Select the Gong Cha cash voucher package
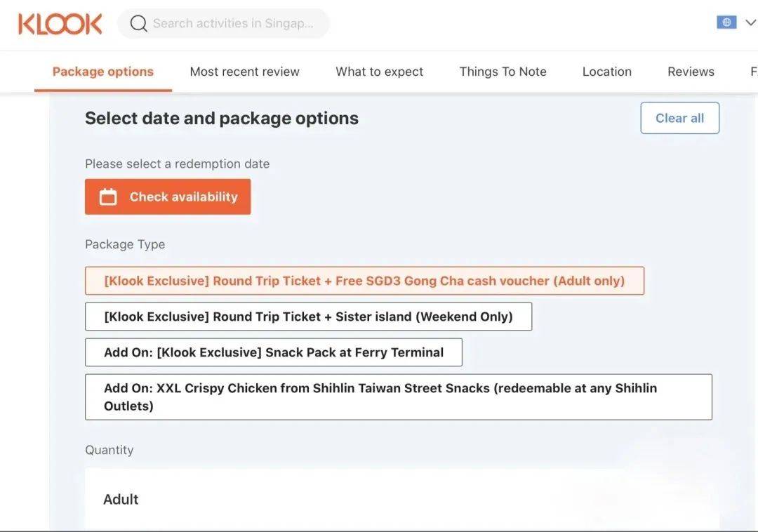This screenshot has width=758, height=532. [x=364, y=281]
